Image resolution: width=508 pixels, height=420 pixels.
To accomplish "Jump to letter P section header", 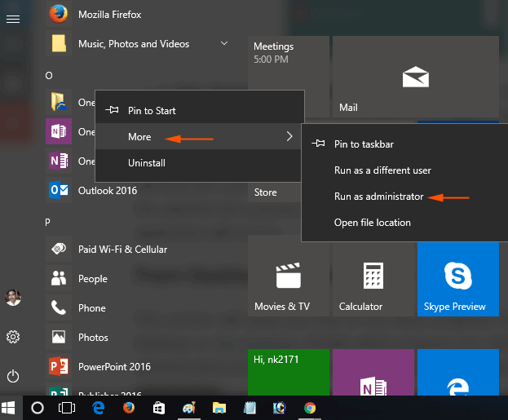I will point(47,222).
